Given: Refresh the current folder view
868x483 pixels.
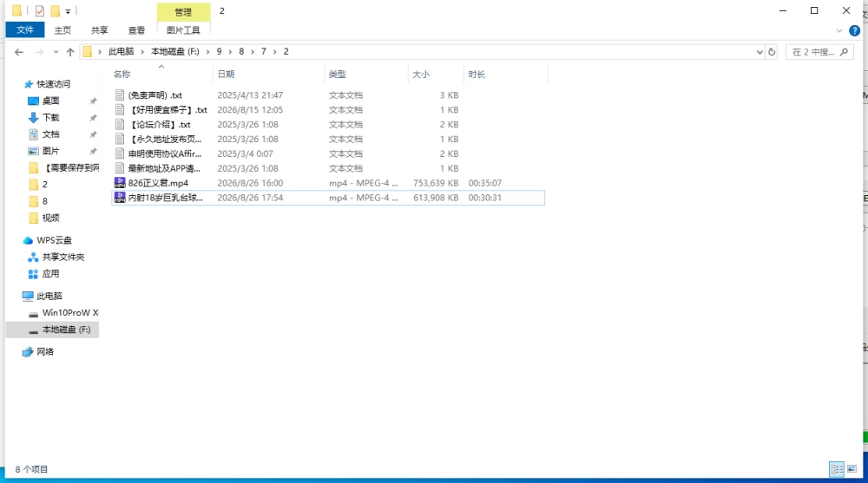Looking at the screenshot, I should (x=772, y=52).
